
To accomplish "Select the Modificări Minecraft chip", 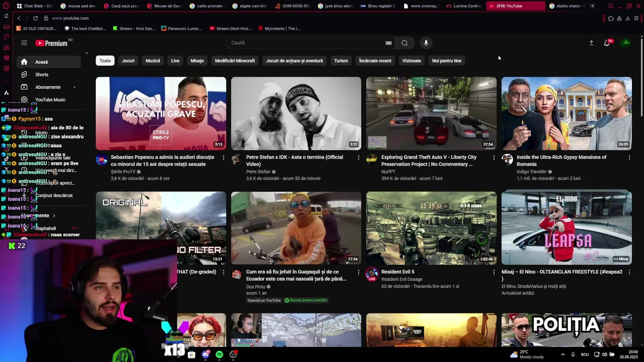I will click(235, 60).
